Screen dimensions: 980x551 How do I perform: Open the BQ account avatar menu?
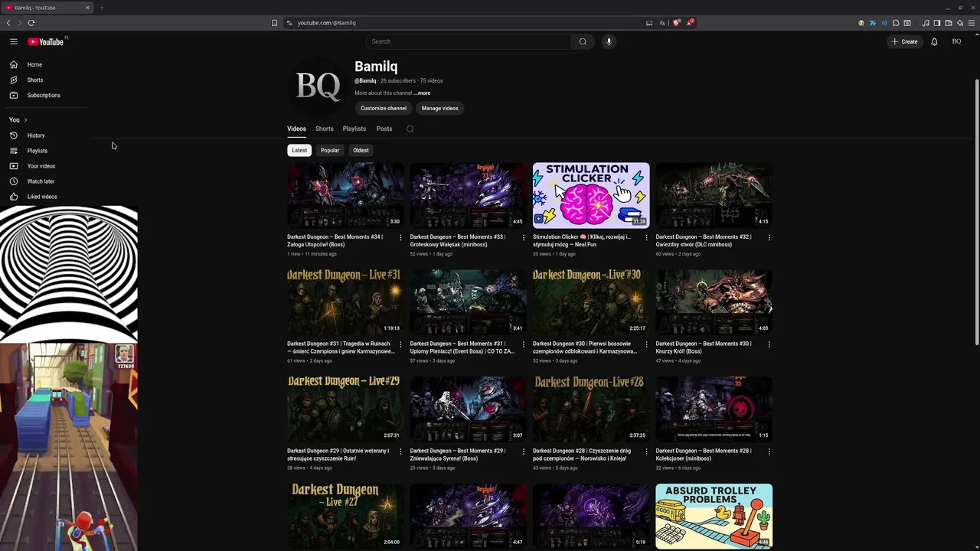coord(956,41)
